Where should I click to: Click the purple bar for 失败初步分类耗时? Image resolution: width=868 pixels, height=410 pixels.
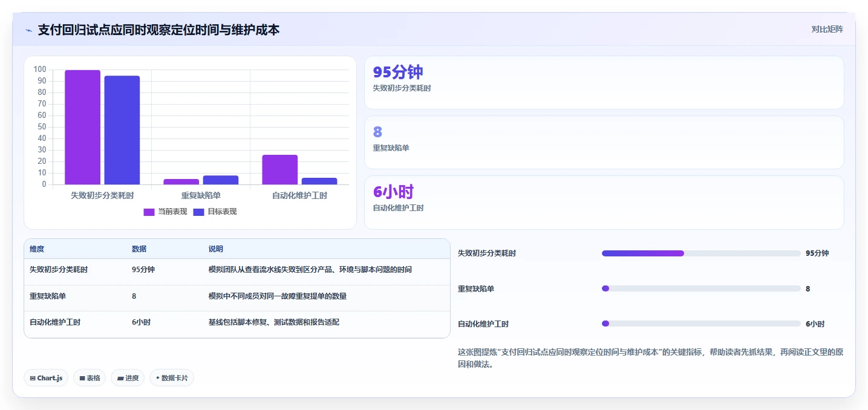[x=83, y=127]
